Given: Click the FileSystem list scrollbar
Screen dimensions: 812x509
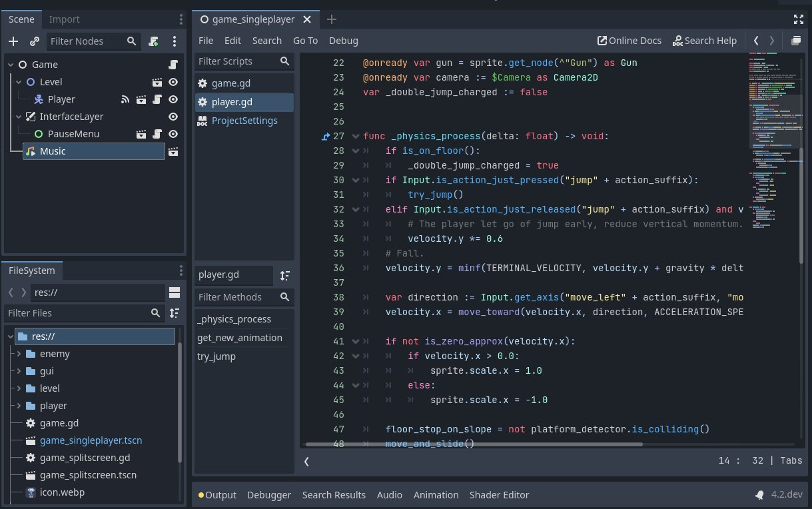Looking at the screenshot, I should 179,403.
